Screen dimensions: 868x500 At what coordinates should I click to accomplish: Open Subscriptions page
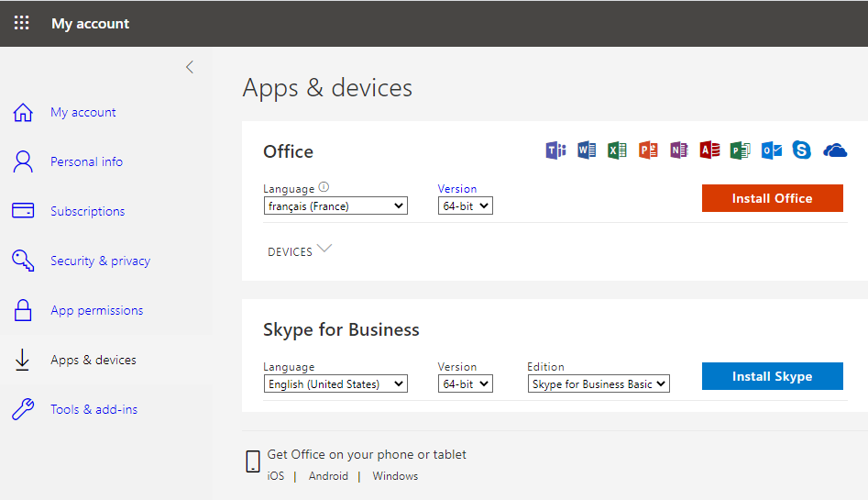87,211
